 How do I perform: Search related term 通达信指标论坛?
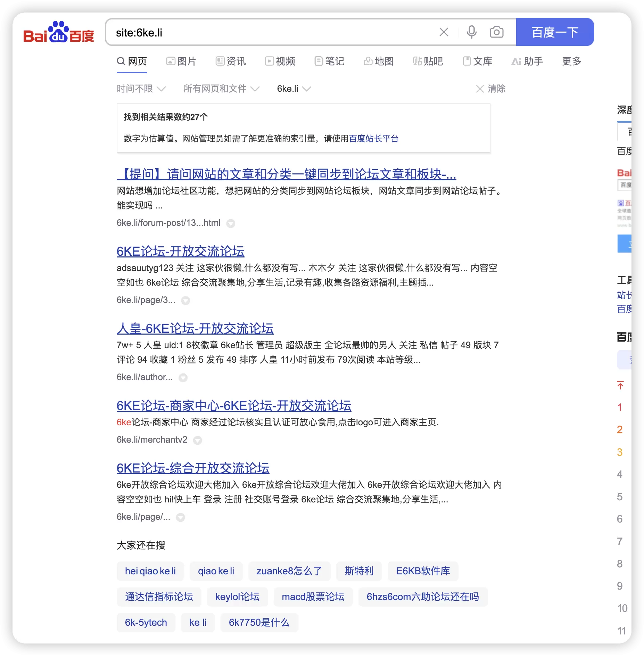click(x=159, y=597)
